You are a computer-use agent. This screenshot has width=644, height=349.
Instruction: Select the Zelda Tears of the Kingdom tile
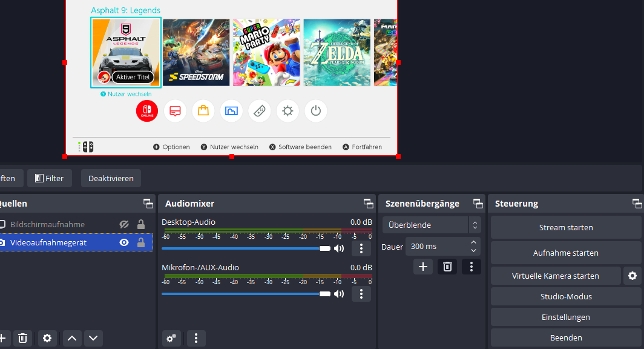pos(337,52)
